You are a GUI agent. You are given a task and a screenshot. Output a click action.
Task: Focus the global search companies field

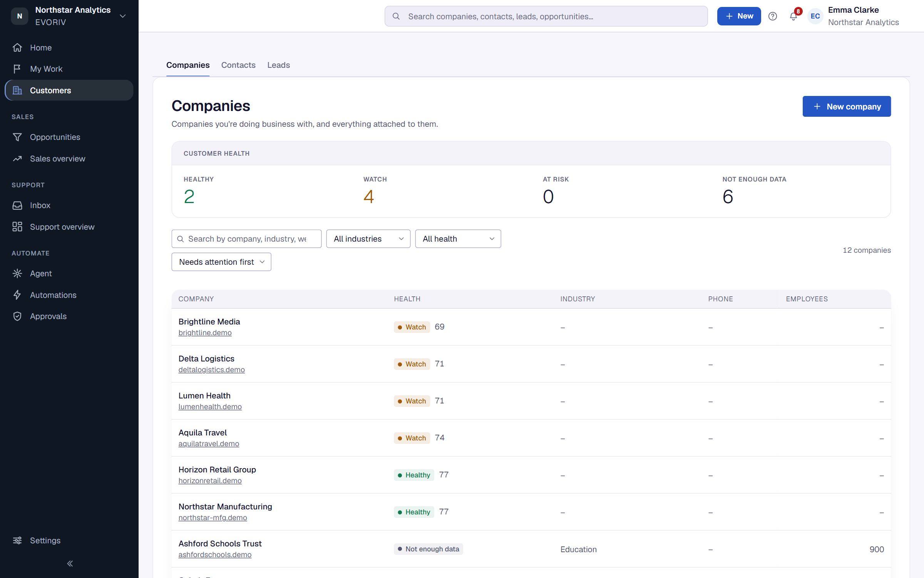(546, 16)
